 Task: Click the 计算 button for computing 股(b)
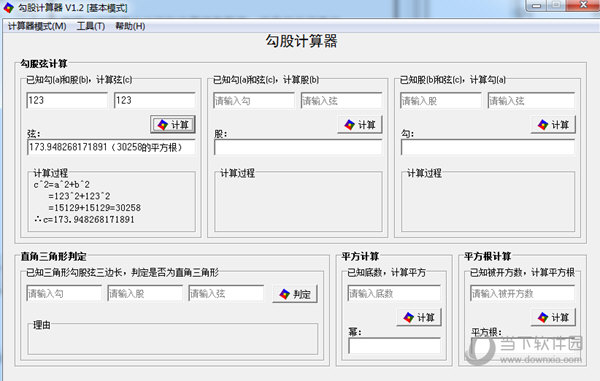point(360,125)
